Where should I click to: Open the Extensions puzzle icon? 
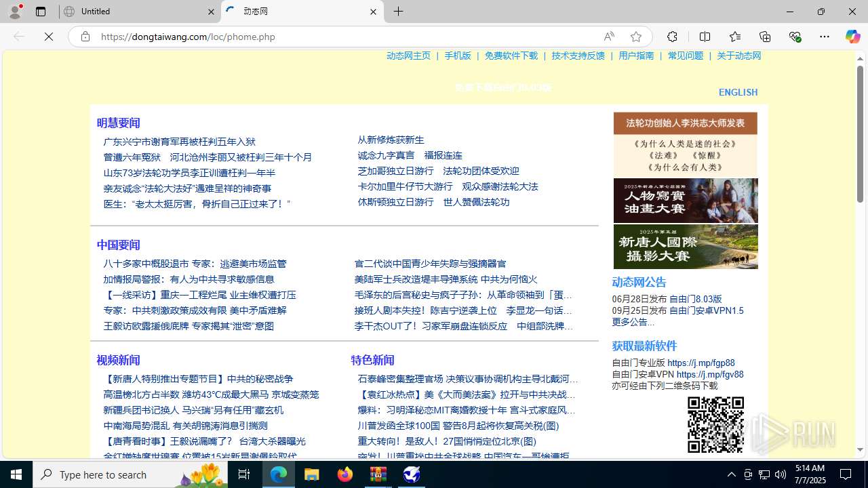(x=672, y=37)
